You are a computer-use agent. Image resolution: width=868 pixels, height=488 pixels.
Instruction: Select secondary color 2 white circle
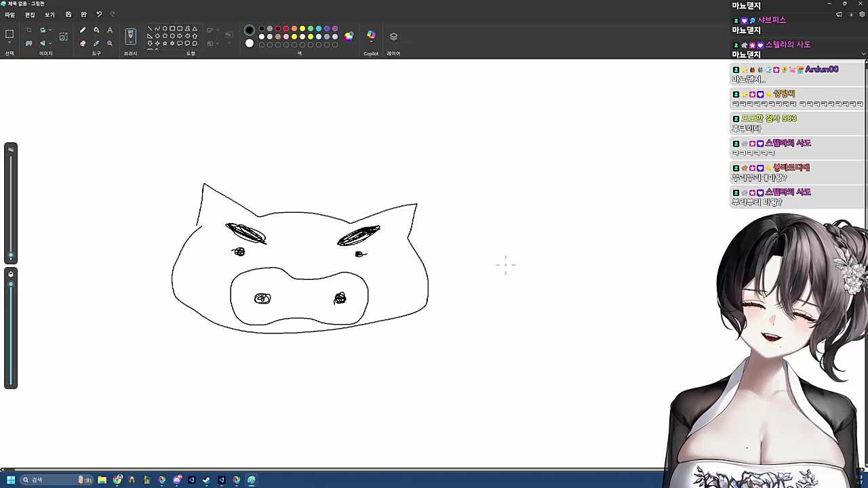pyautogui.click(x=250, y=43)
